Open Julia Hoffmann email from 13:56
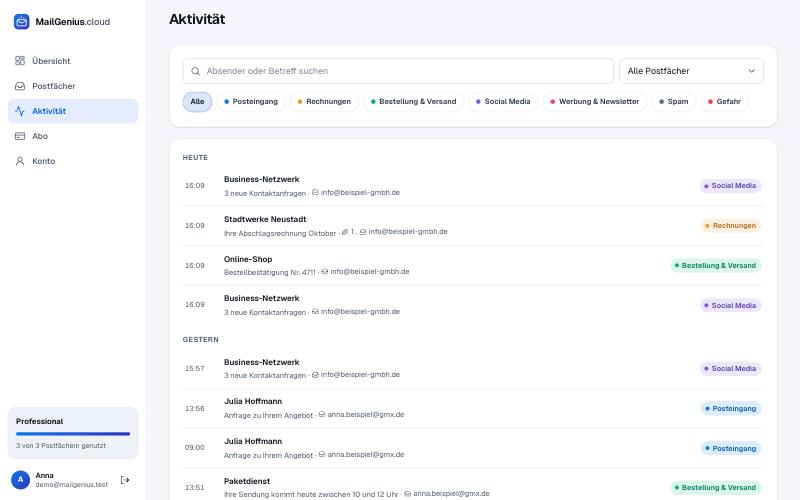800x500 pixels. tap(473, 408)
